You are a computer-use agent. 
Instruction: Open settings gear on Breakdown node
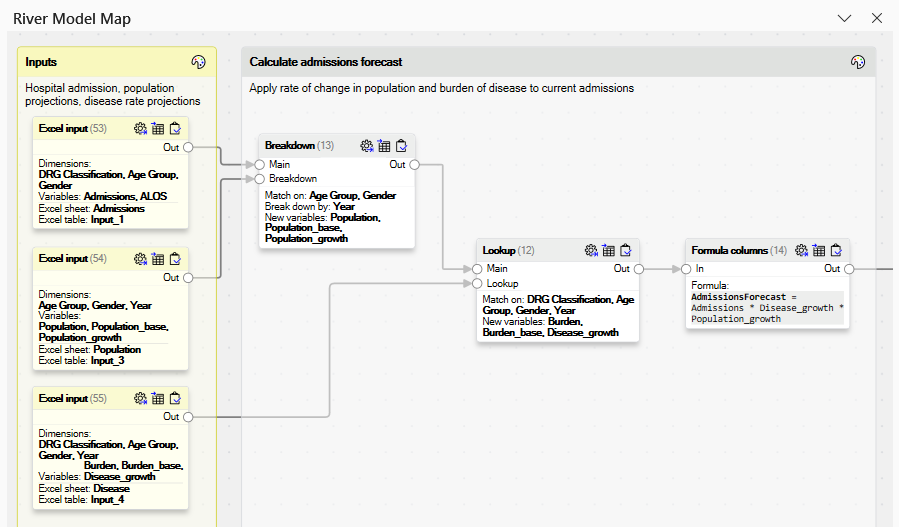366,146
